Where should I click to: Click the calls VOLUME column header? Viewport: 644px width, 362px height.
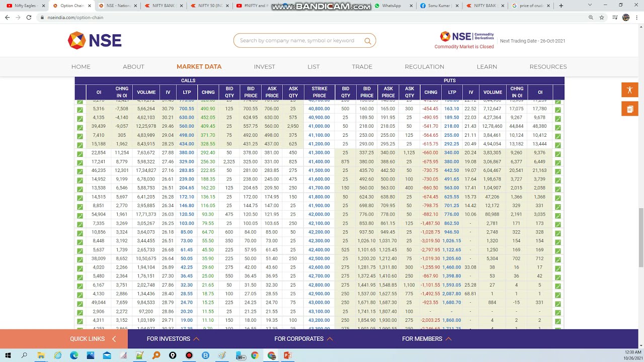coord(146,92)
